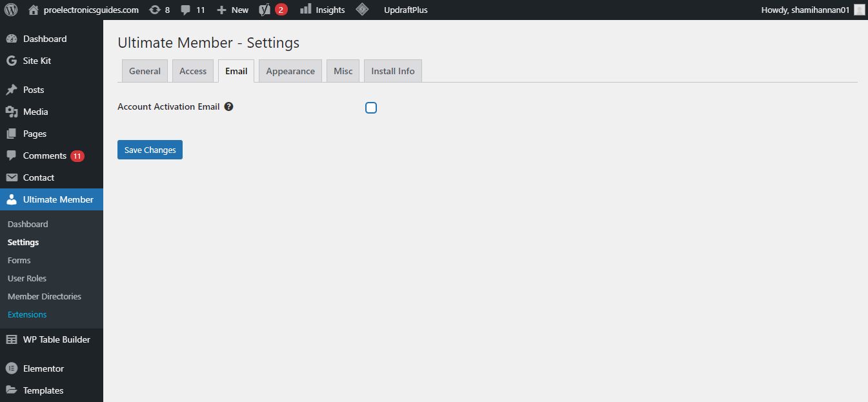Click the Media icon in sidebar
Screen dimensions: 868x402
(11, 112)
